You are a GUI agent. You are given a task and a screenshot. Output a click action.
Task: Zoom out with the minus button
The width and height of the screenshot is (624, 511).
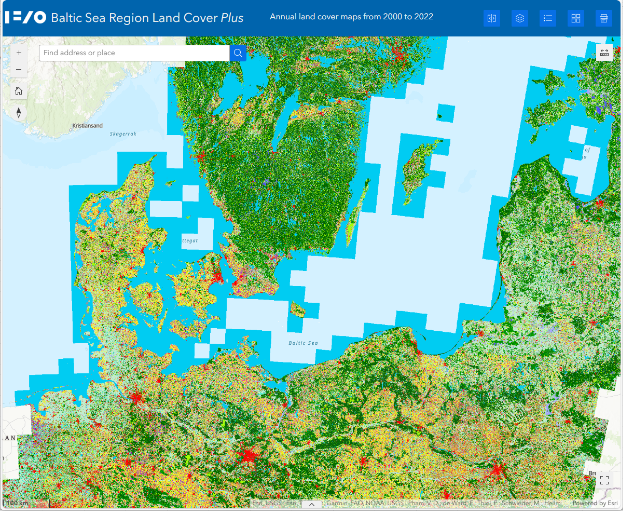19,69
